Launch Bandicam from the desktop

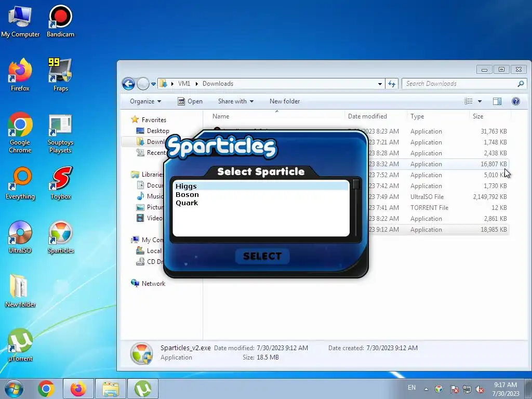(x=60, y=22)
